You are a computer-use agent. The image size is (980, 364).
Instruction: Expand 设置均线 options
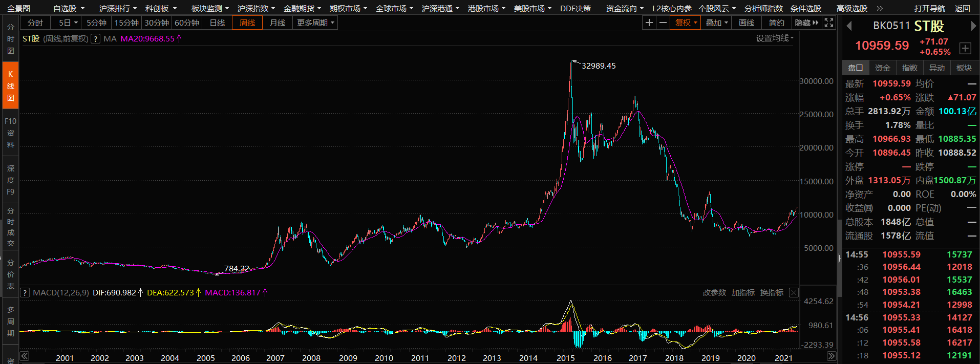tap(775, 38)
